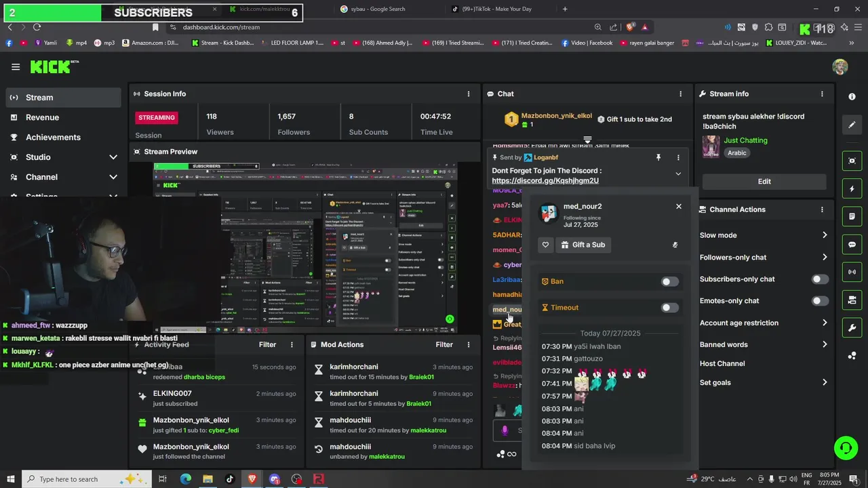Image resolution: width=868 pixels, height=488 pixels.
Task: Click the green record indicator on stream preview
Action: 449,319
